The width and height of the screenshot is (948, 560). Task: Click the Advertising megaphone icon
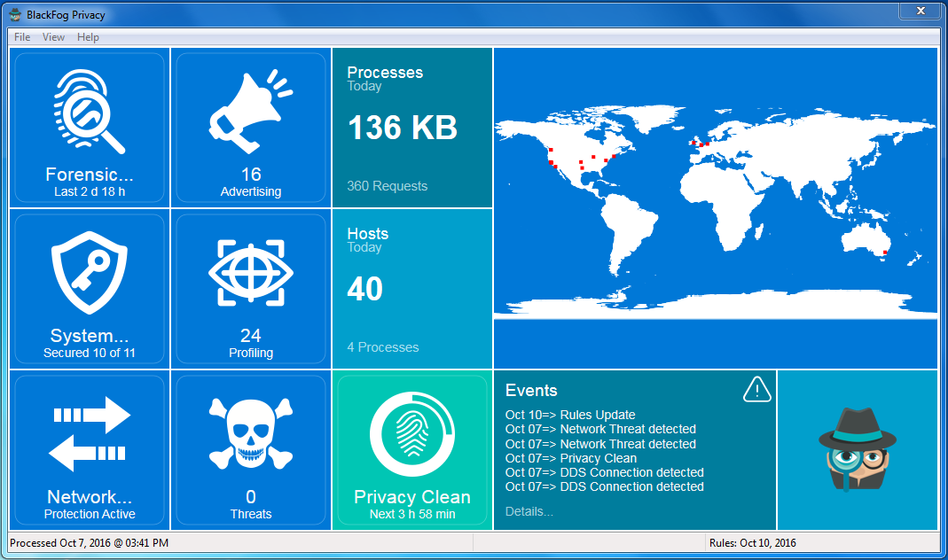tap(251, 112)
